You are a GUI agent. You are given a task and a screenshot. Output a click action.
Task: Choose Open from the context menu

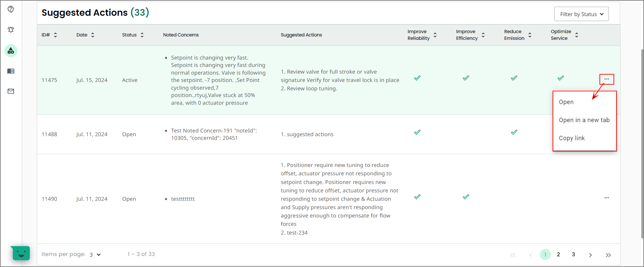coord(566,102)
